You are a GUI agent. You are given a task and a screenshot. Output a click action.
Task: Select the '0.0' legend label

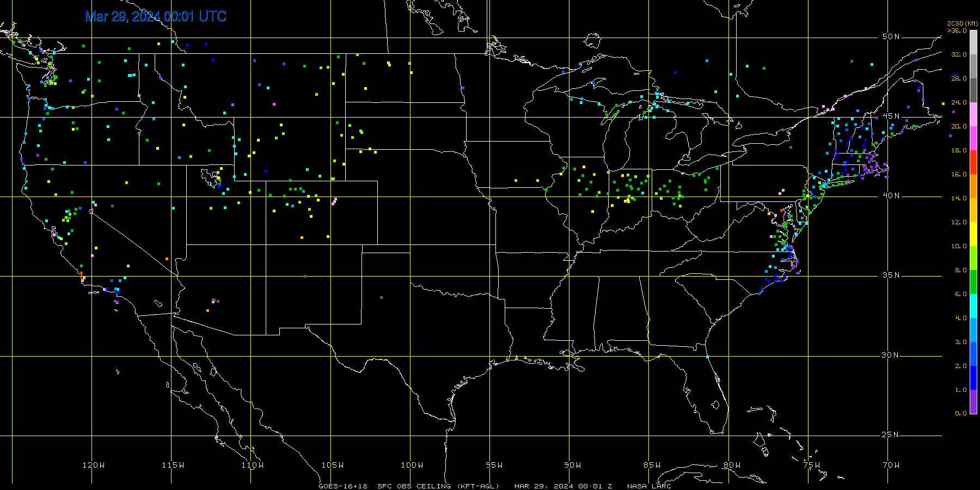tap(961, 413)
